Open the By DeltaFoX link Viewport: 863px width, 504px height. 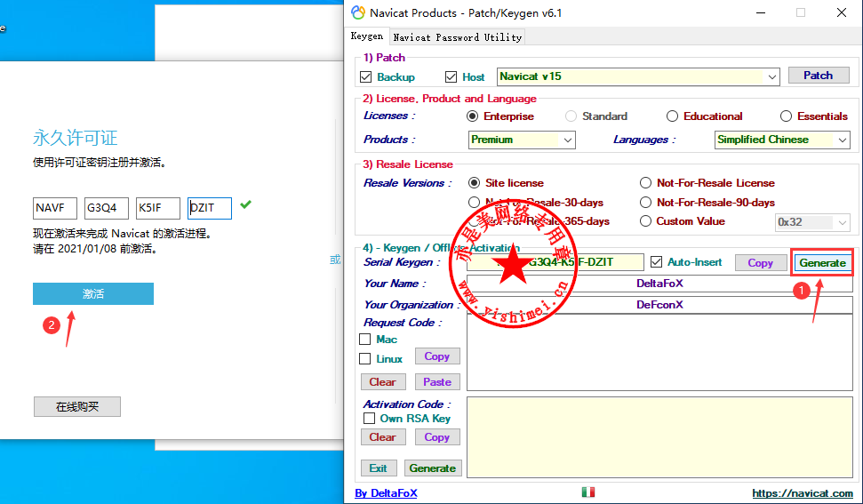[386, 493]
